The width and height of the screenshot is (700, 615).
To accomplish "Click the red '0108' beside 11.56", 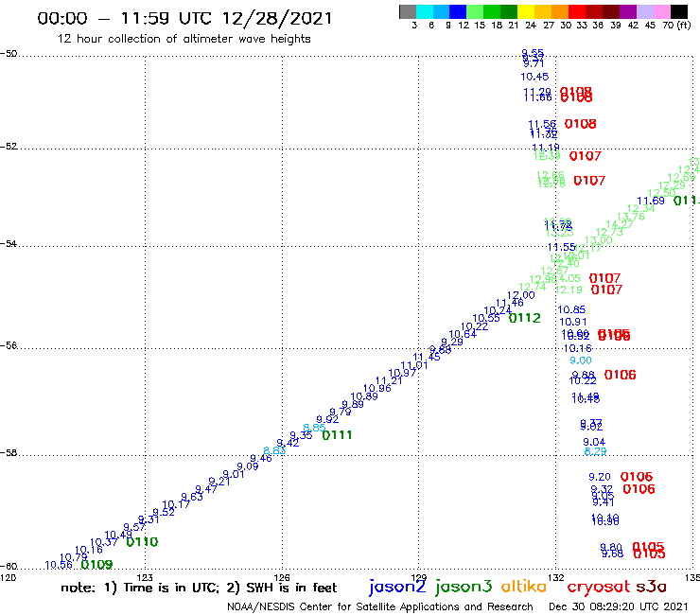I will coord(581,124).
